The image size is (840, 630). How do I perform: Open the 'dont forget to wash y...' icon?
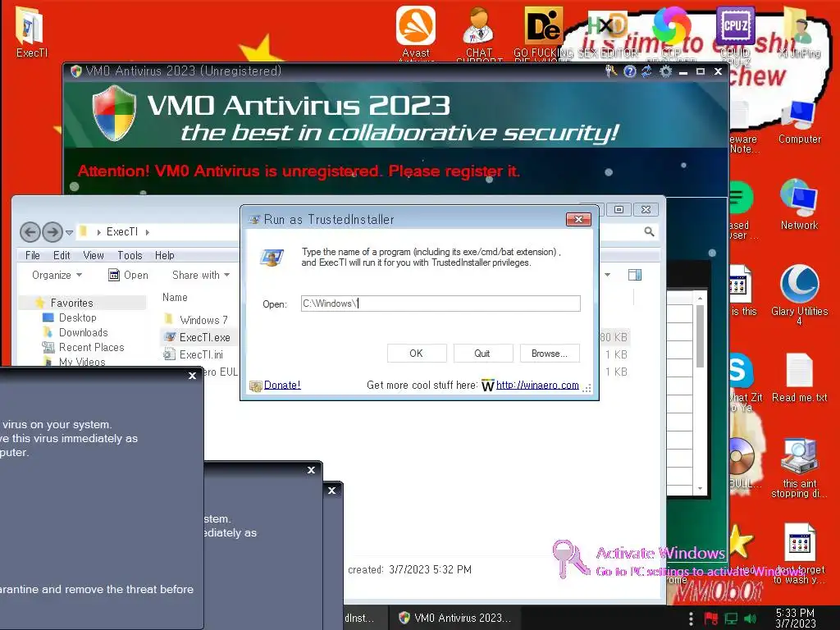click(x=799, y=553)
